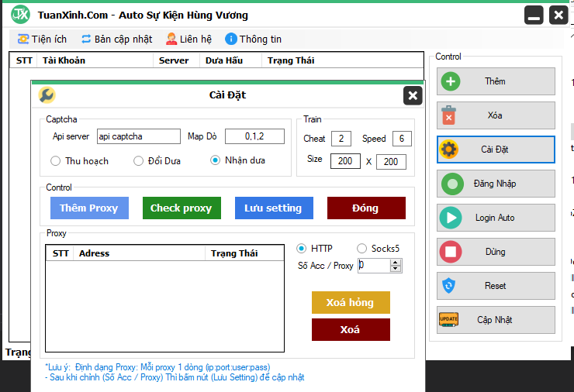Click the trash Xóa icon
This screenshot has width=574, height=392.
(450, 115)
